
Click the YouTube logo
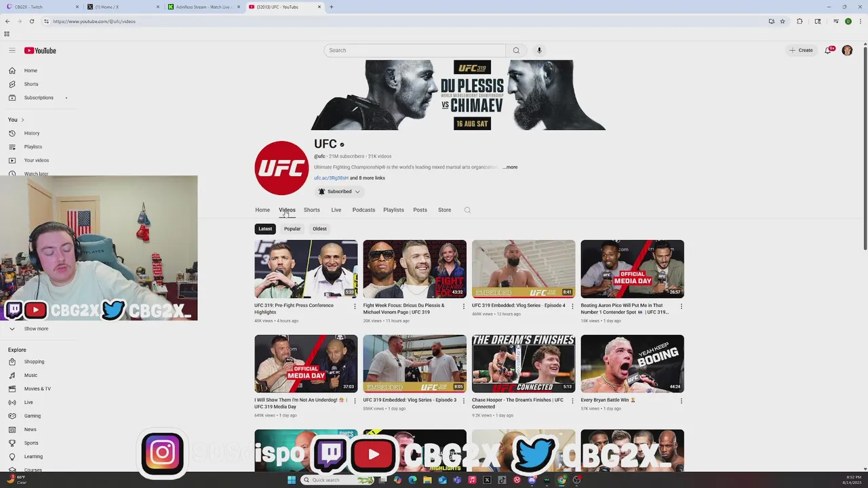[40, 50]
